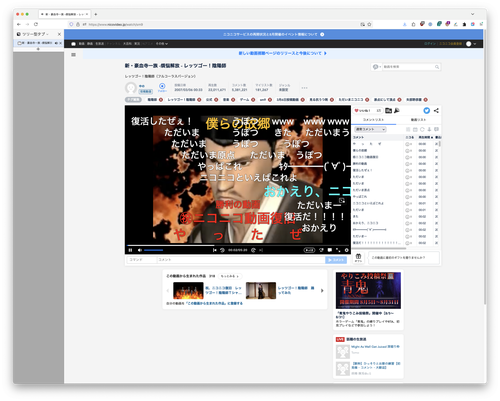Image resolution: width=500 pixels, height=401 pixels.
Task: Add video to mylist folder icon
Action: (x=388, y=110)
